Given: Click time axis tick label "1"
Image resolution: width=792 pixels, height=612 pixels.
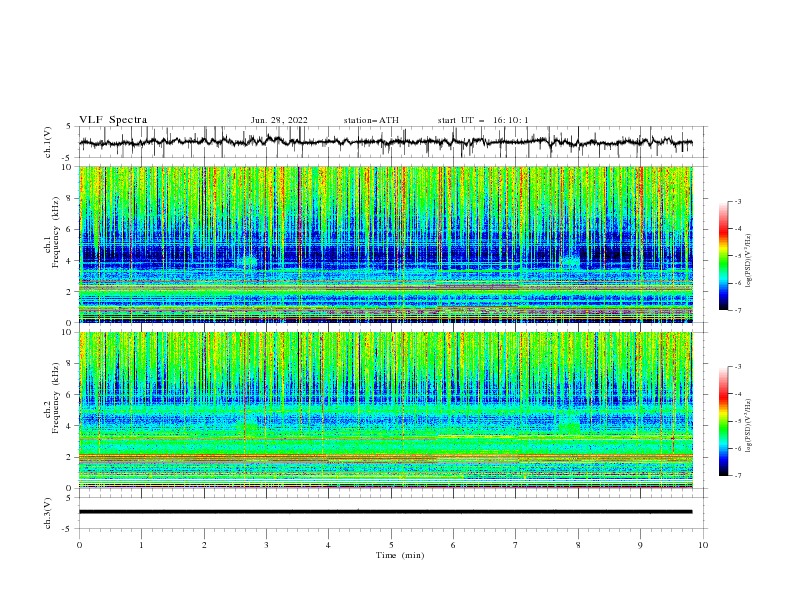Looking at the screenshot, I should click(141, 545).
